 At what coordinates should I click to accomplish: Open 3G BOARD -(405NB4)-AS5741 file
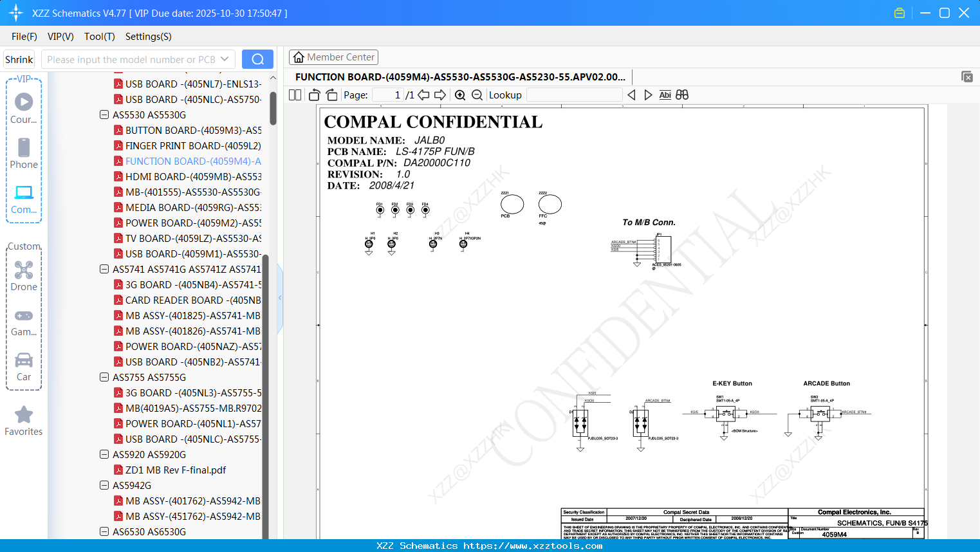click(x=188, y=285)
